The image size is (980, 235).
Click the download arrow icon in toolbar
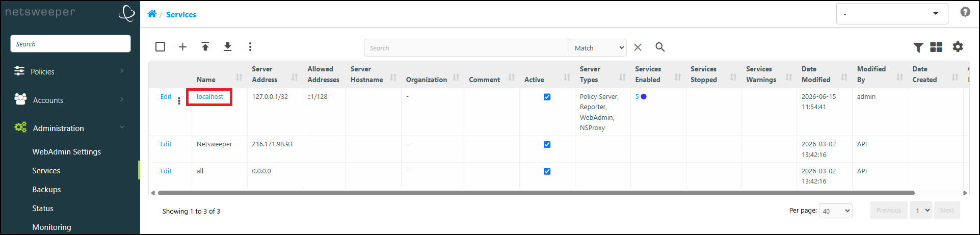coord(228,47)
